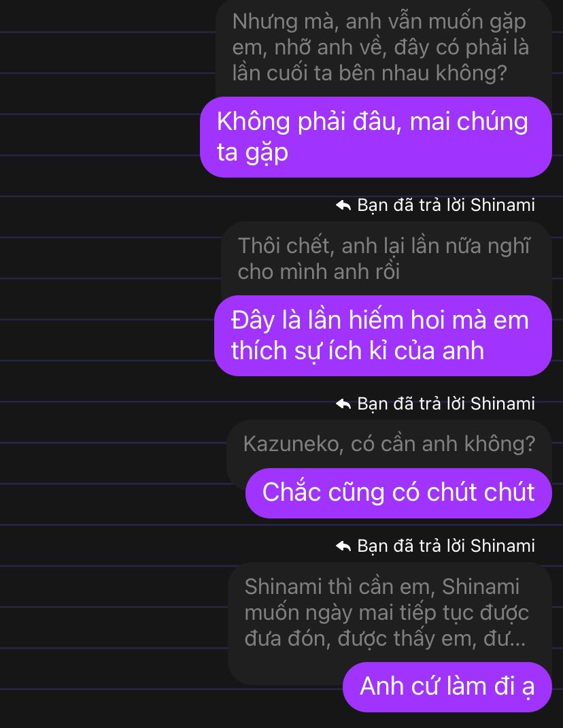
Task: Click "cho mình anh rồi" quoted text line
Action: 319,272
